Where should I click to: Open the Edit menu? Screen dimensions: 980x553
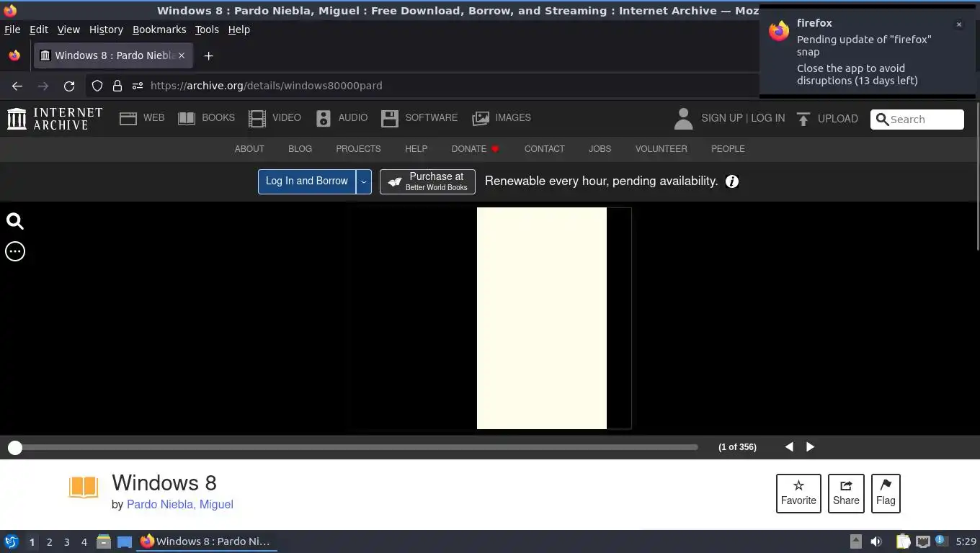pos(39,30)
